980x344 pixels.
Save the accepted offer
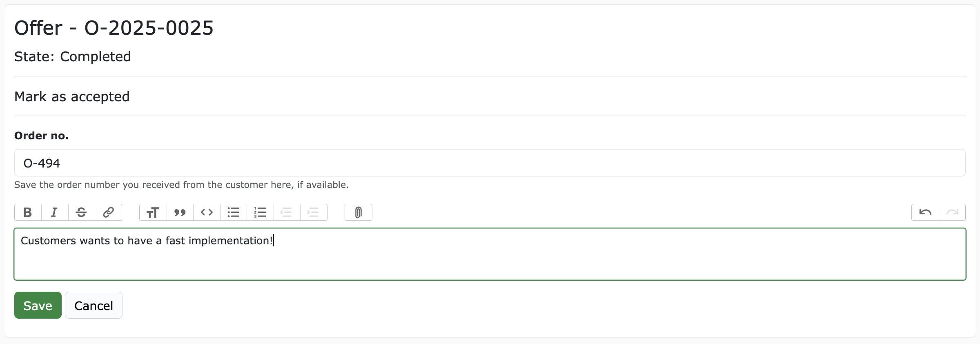pyautogui.click(x=38, y=305)
